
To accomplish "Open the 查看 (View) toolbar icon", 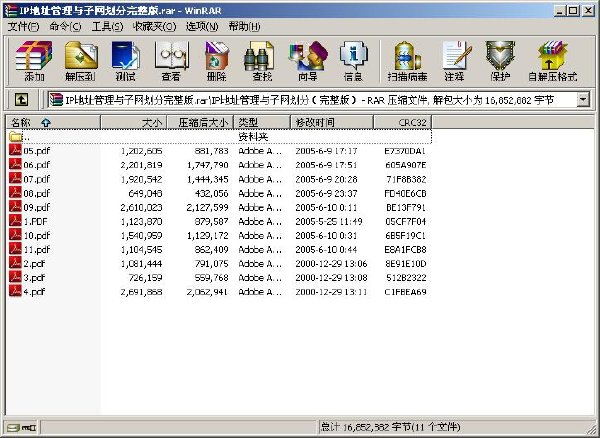I will 171,56.
